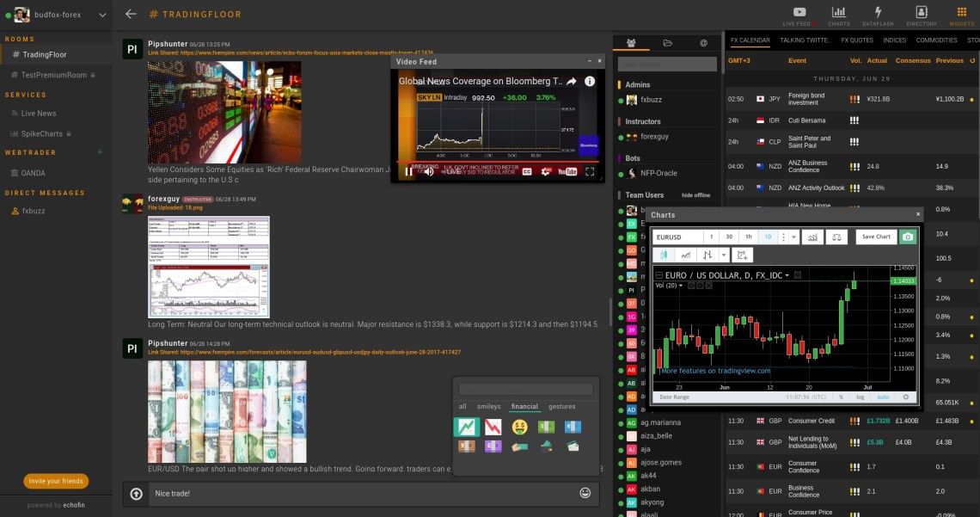Pause the Bloomberg video

tap(408, 171)
